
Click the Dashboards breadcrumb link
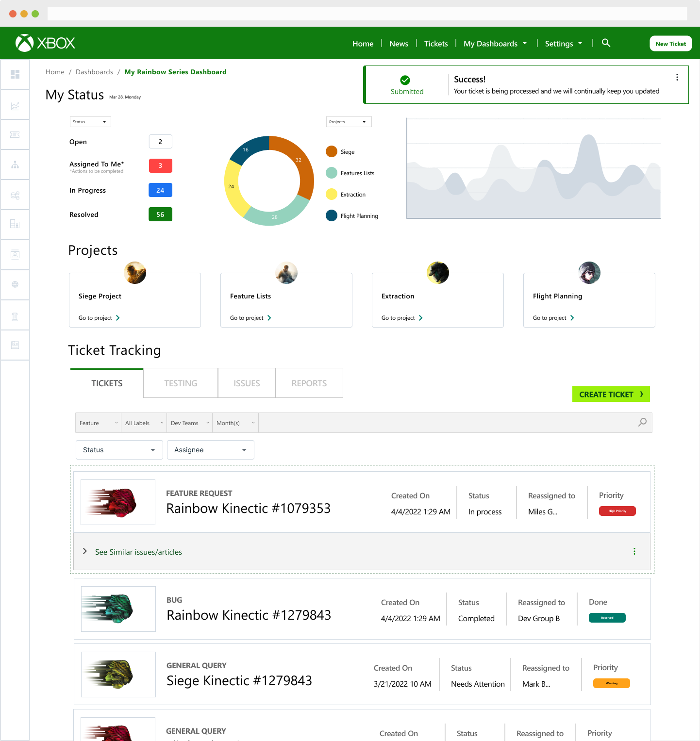pyautogui.click(x=94, y=72)
